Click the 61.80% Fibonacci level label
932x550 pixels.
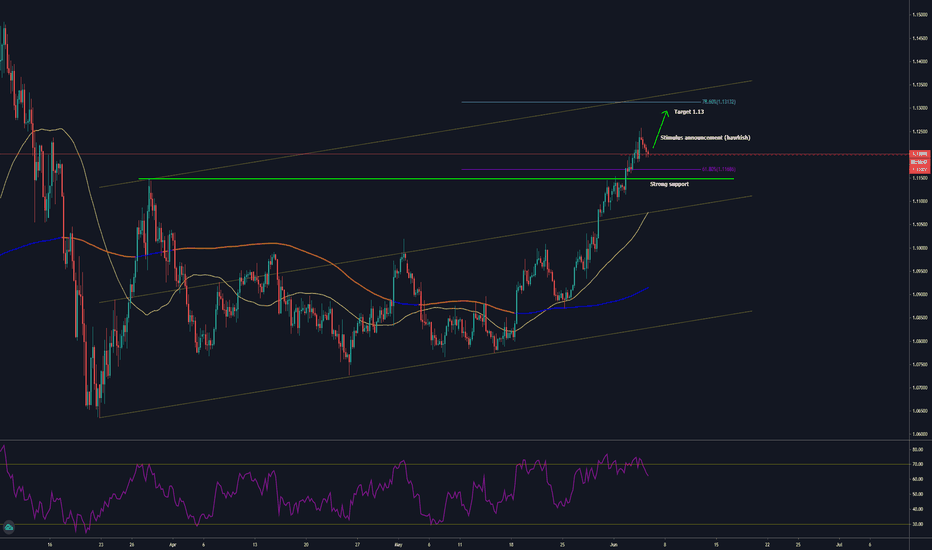pyautogui.click(x=719, y=169)
